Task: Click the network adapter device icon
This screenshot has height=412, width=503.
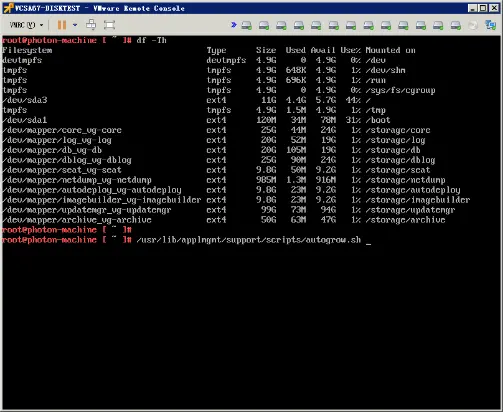Action: click(491, 25)
